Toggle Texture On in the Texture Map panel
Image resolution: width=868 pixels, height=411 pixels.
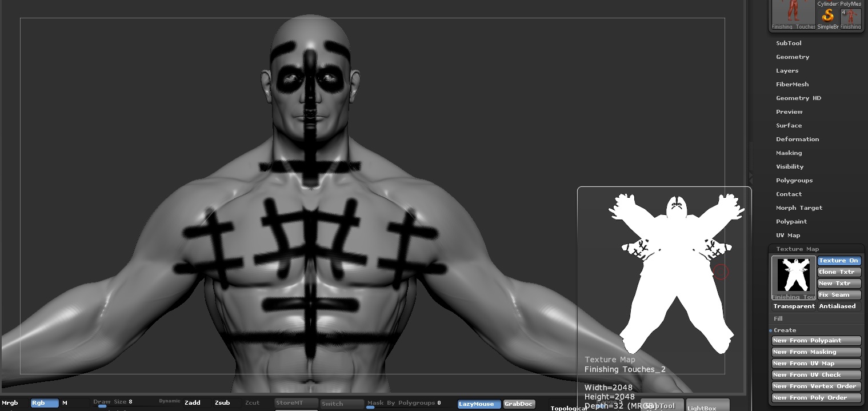839,260
